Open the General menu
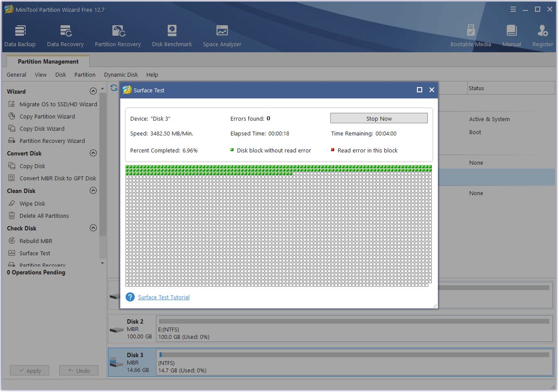The image size is (559, 392). pos(17,75)
